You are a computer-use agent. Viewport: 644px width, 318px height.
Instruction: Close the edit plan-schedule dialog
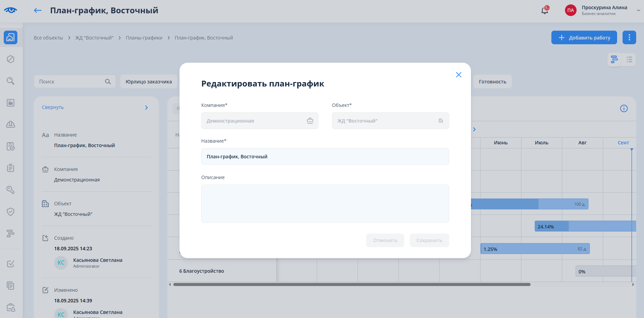[458, 75]
